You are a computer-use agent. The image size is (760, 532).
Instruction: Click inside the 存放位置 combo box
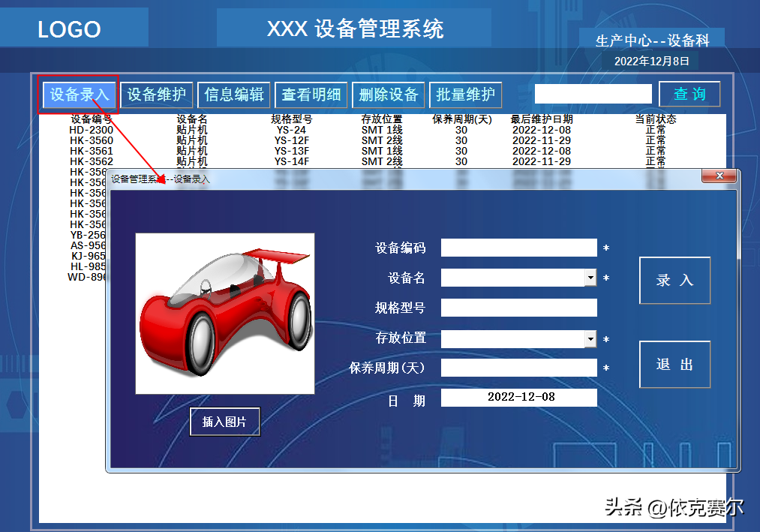tap(513, 338)
